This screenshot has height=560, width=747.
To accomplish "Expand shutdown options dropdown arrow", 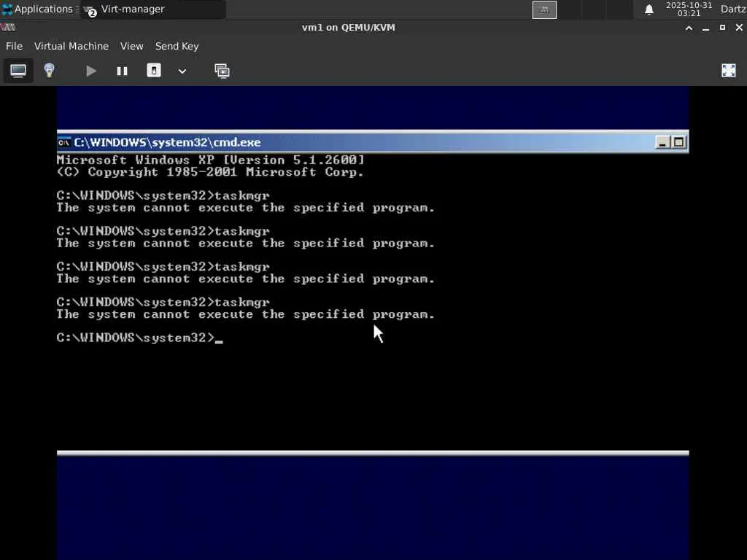I will coord(182,71).
